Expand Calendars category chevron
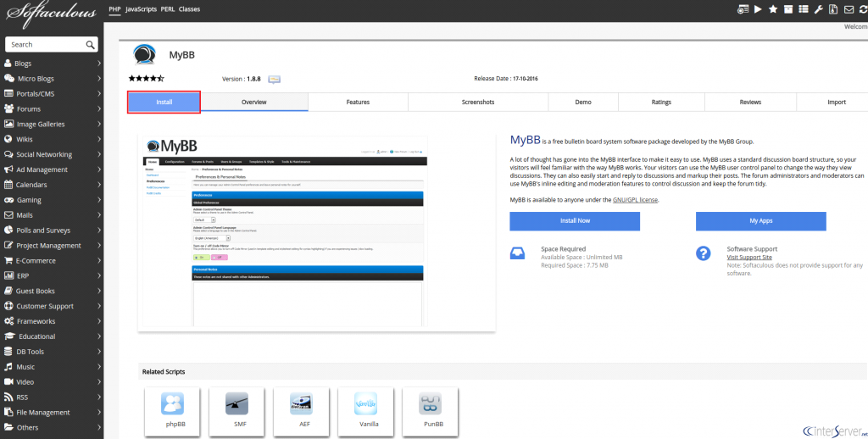This screenshot has height=439, width=868. coord(98,185)
